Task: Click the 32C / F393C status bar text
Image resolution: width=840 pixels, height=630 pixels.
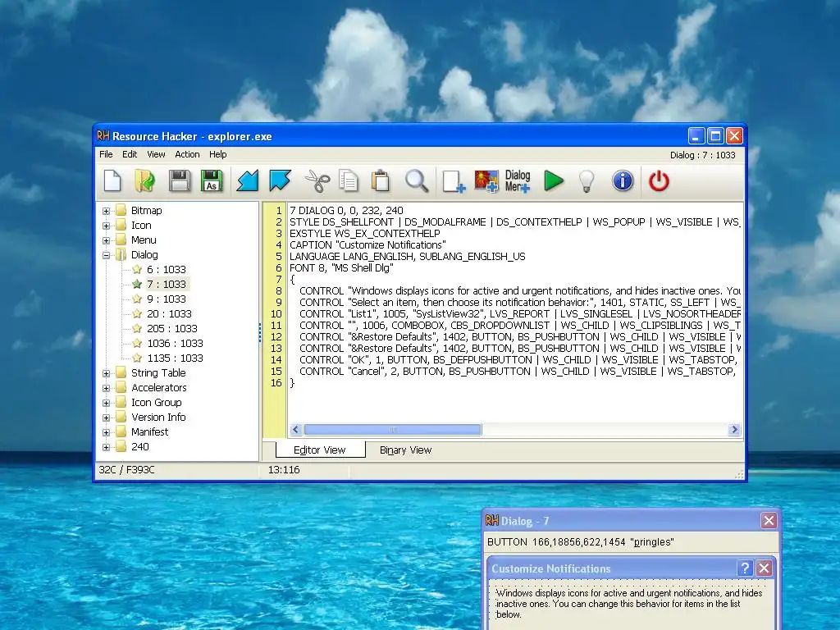Action: [126, 470]
